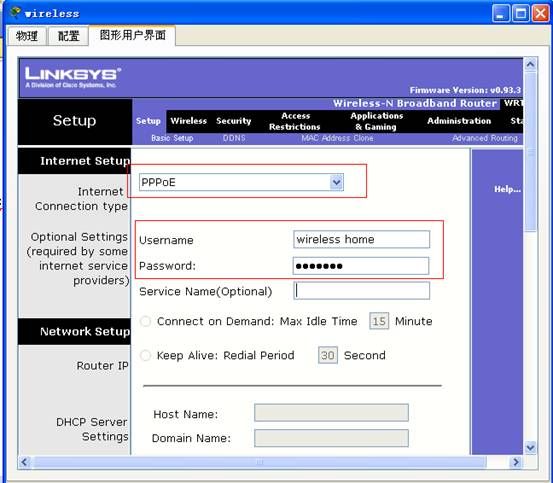Open the Wireless menu tab

pyautogui.click(x=189, y=121)
